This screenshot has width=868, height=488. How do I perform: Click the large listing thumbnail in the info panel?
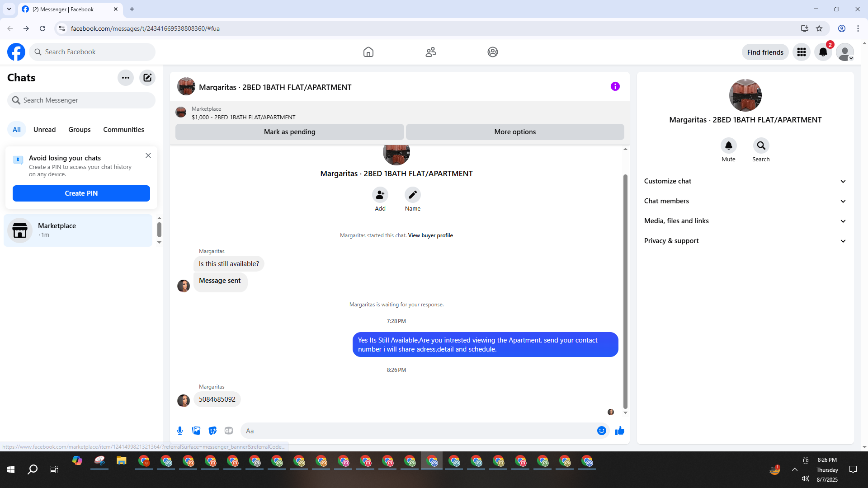click(x=745, y=95)
